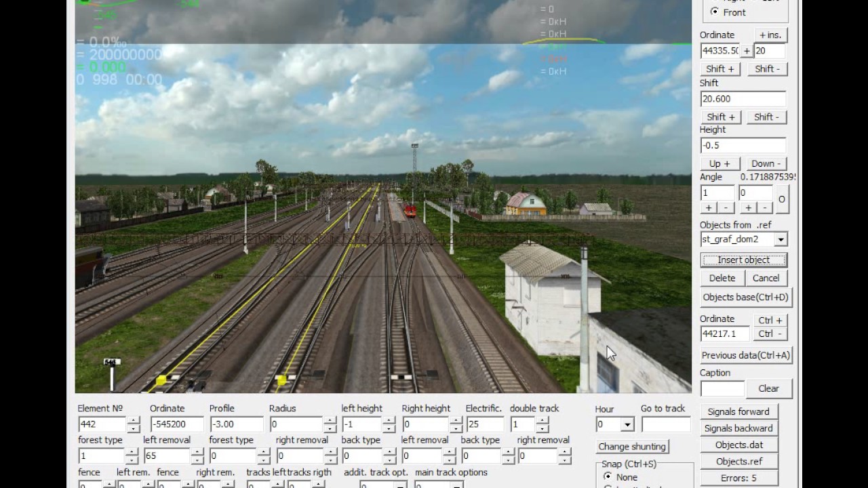Click plus under the second Angle field
This screenshot has height=488, width=868.
748,207
